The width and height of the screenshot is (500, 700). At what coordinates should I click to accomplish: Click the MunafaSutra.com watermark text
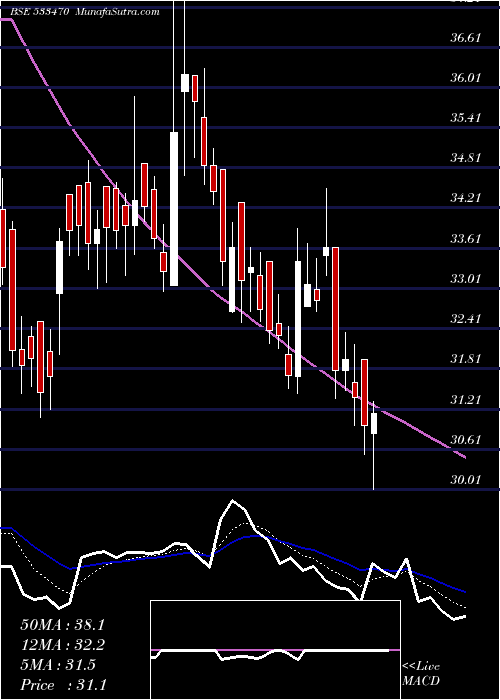coord(118,12)
